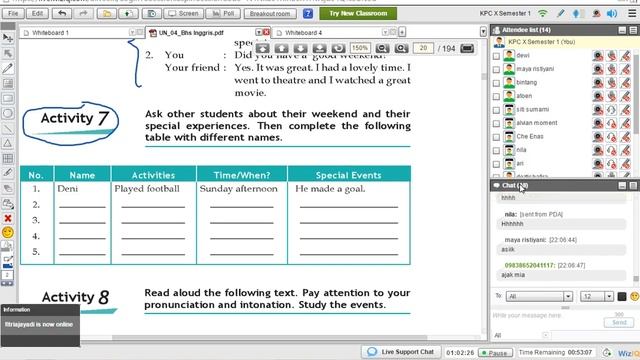
Task: Rotate the PDF page
Action: (338, 48)
